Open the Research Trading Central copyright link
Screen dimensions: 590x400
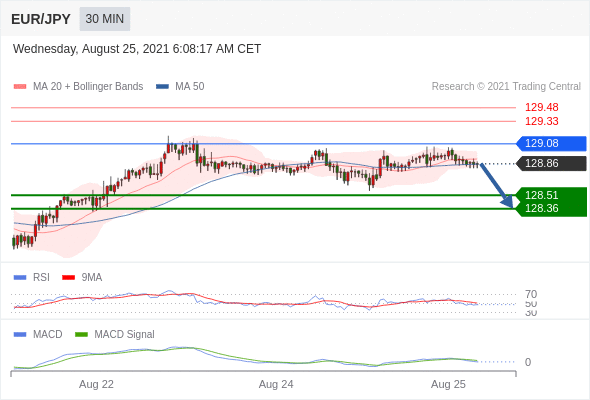pos(506,87)
